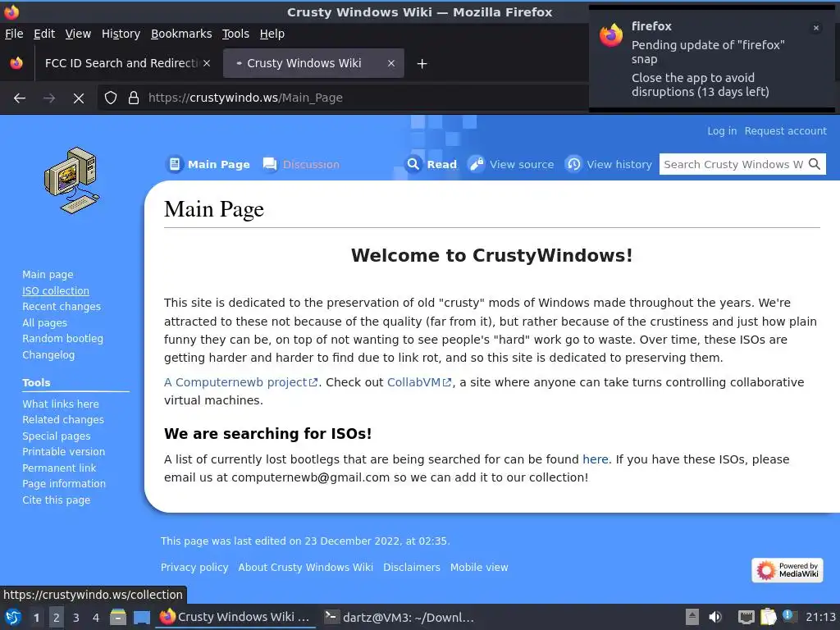This screenshot has height=630, width=840.
Task: Stop page loading with the X button
Action: coord(79,98)
